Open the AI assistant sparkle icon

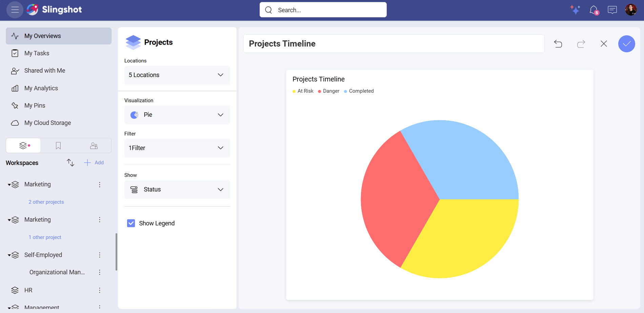point(576,10)
